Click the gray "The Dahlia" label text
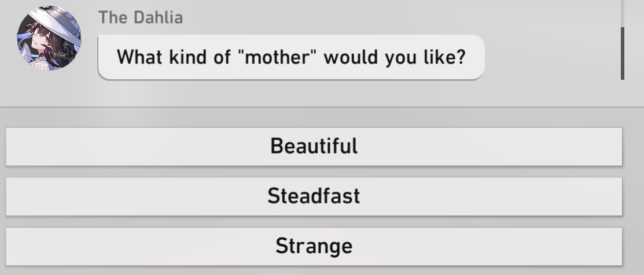This screenshot has height=275, width=644. coord(141,18)
